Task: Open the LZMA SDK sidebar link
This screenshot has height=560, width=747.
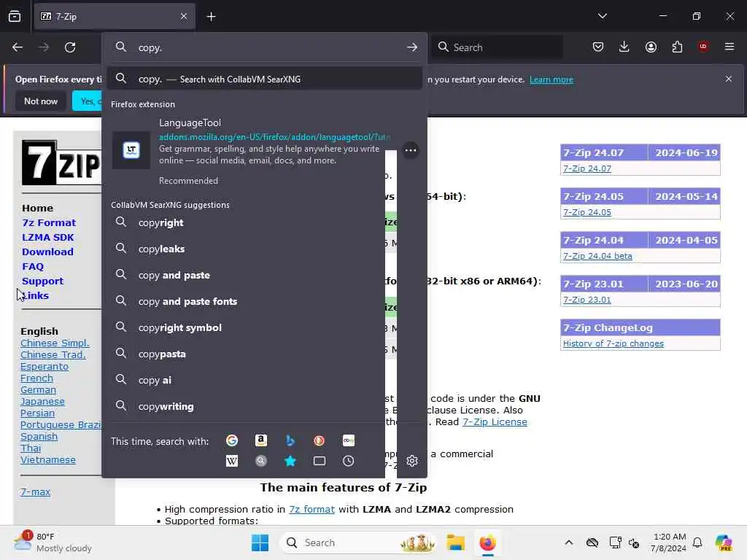Action: [x=47, y=237]
